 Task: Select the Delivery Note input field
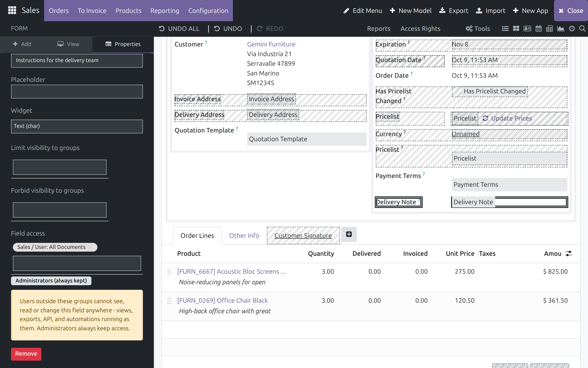(509, 202)
